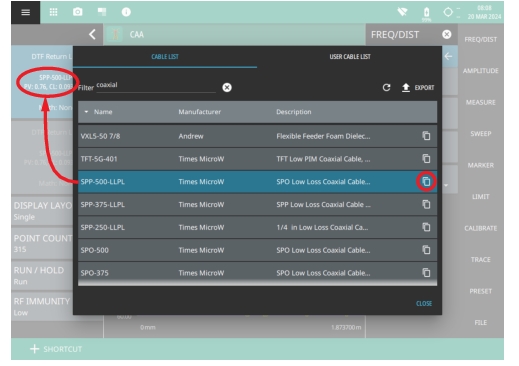Click the Filter text field
The width and height of the screenshot is (519, 366).
pyautogui.click(x=156, y=85)
